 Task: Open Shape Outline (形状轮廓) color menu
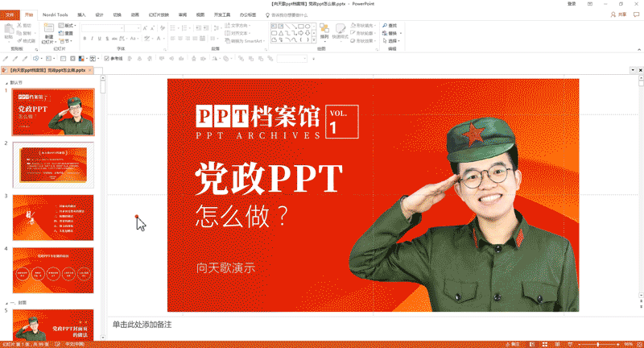pos(363,33)
